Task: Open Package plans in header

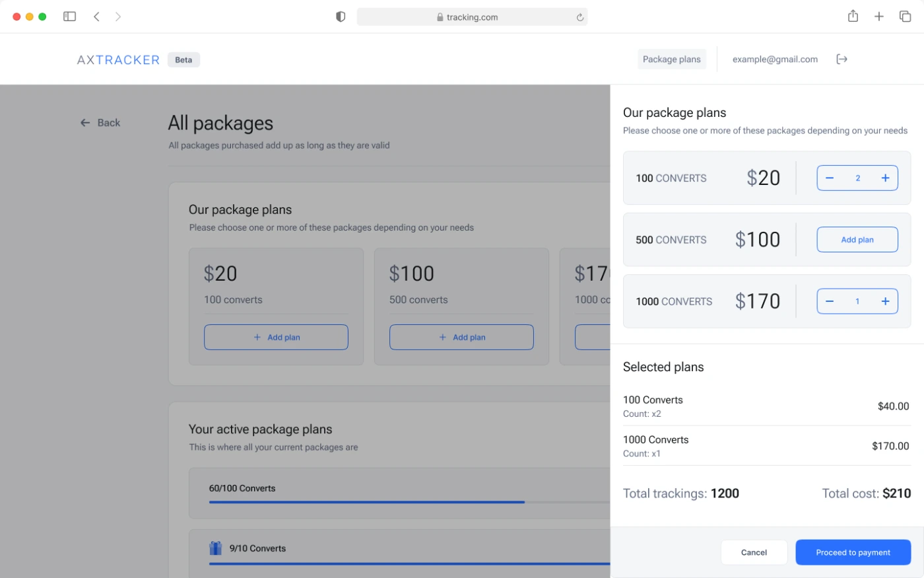Action: pyautogui.click(x=671, y=59)
